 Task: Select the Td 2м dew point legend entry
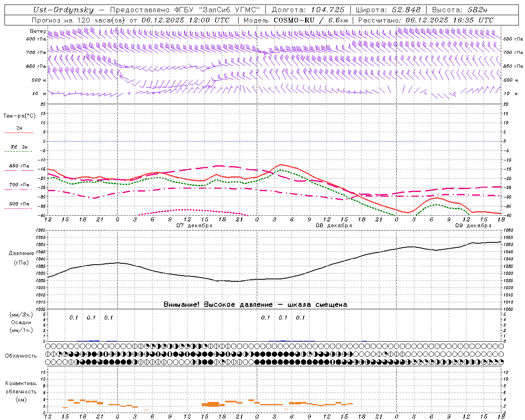[19, 147]
